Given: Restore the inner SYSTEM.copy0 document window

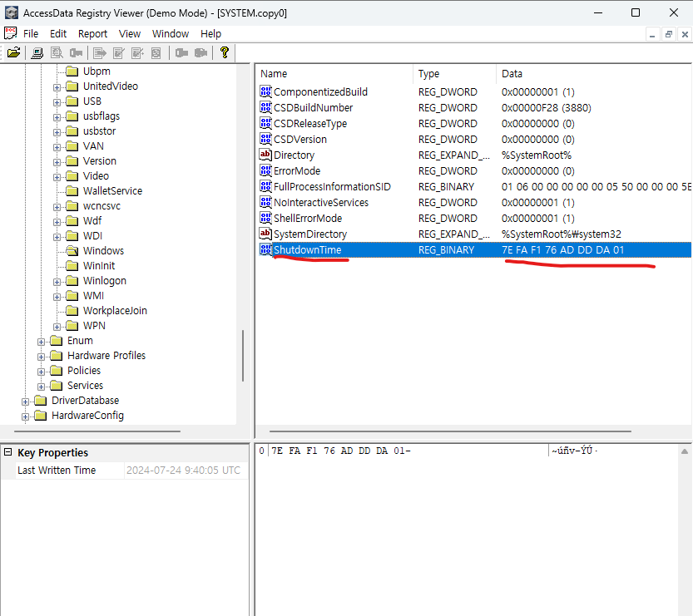Looking at the screenshot, I should [x=669, y=34].
